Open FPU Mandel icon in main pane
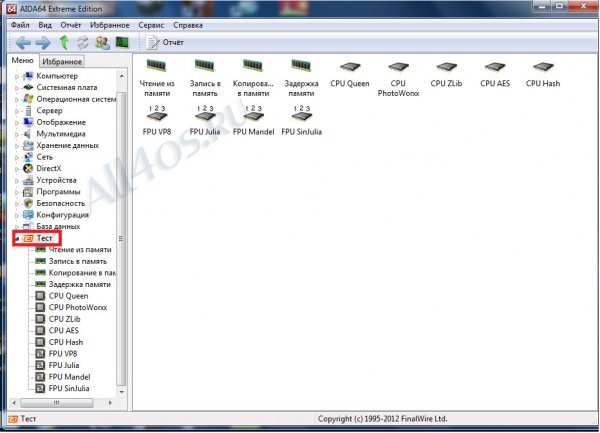 tap(253, 120)
